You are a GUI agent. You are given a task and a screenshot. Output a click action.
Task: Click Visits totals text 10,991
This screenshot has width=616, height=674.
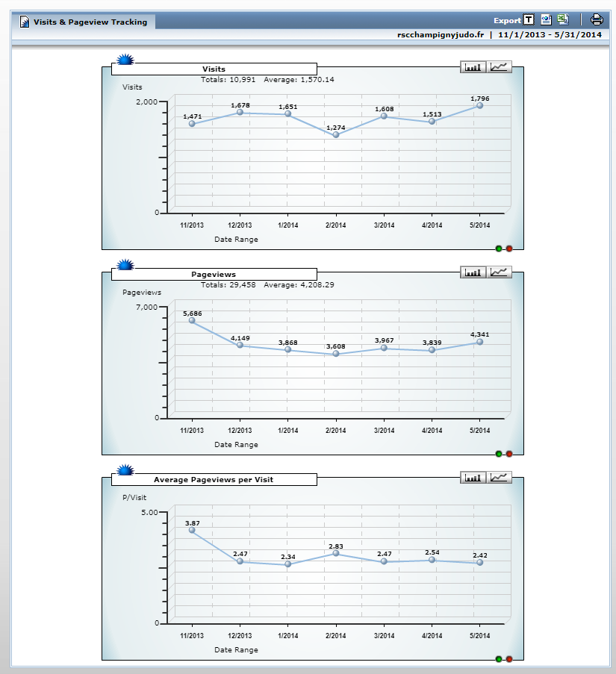coord(228,80)
